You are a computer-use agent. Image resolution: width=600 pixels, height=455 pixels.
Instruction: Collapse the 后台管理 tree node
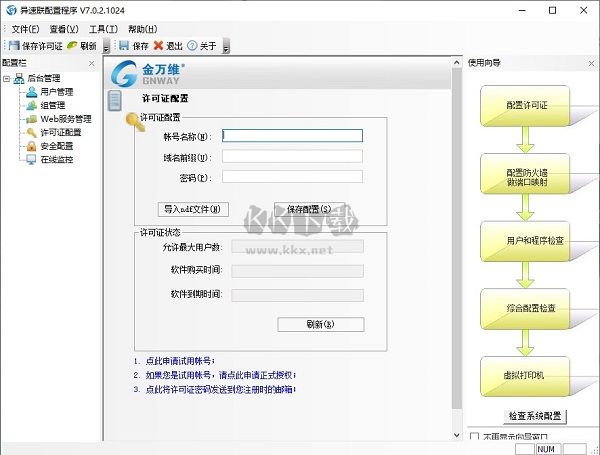click(6, 79)
